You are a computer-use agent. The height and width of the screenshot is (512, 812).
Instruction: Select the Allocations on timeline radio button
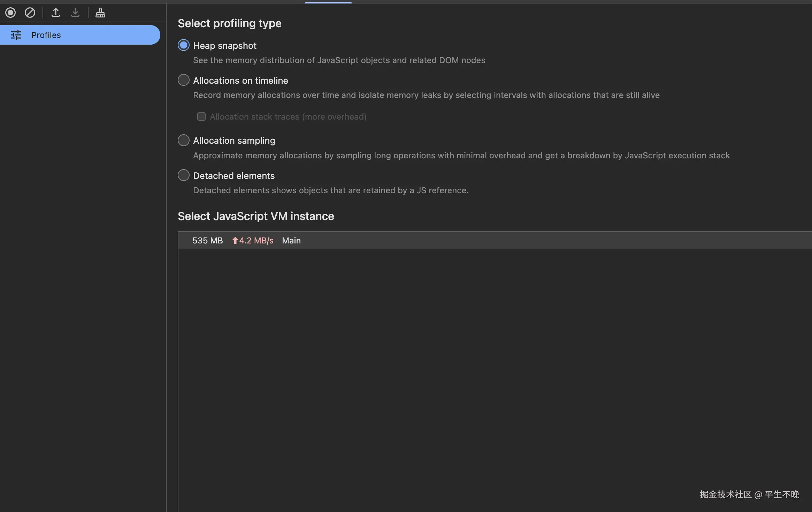(x=184, y=80)
